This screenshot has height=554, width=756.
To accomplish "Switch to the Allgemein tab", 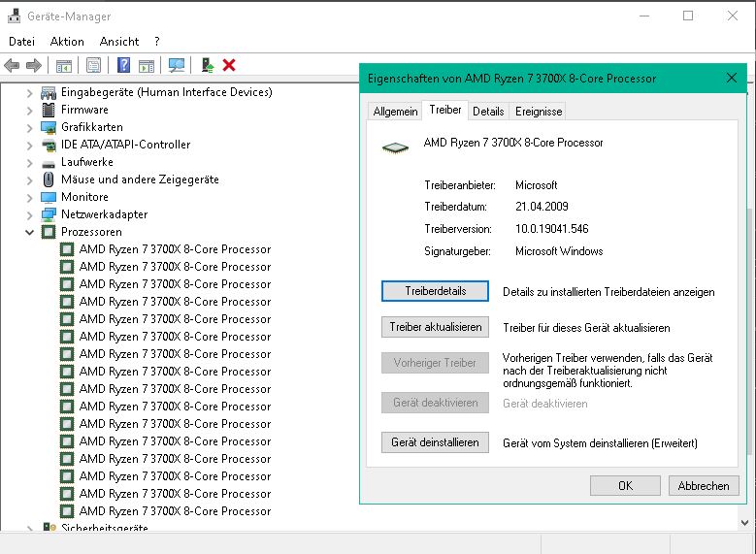I will tap(395, 112).
